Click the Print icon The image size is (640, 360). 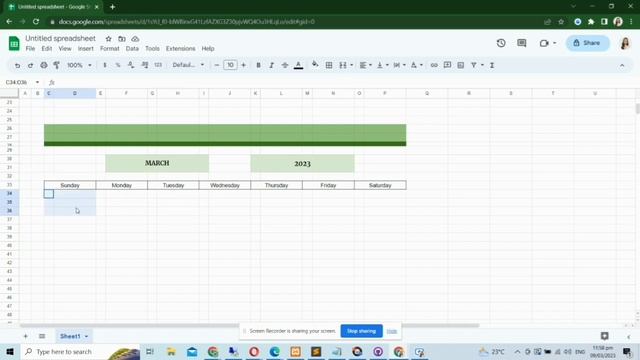click(x=44, y=65)
